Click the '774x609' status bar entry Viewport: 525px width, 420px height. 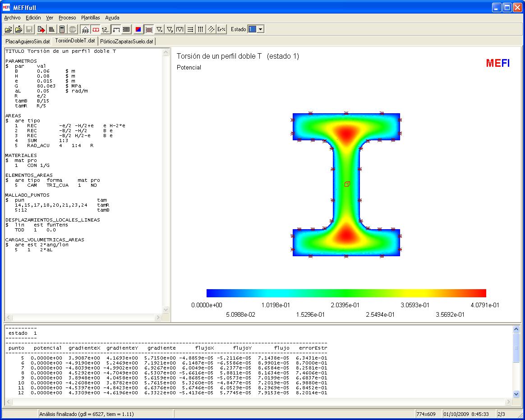click(x=426, y=414)
